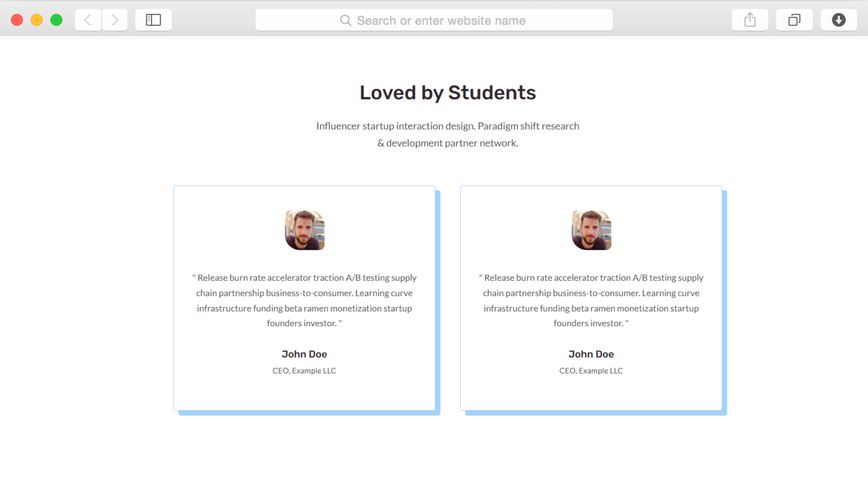Open the downloads arrow icon
The image size is (868, 488).
tap(838, 20)
